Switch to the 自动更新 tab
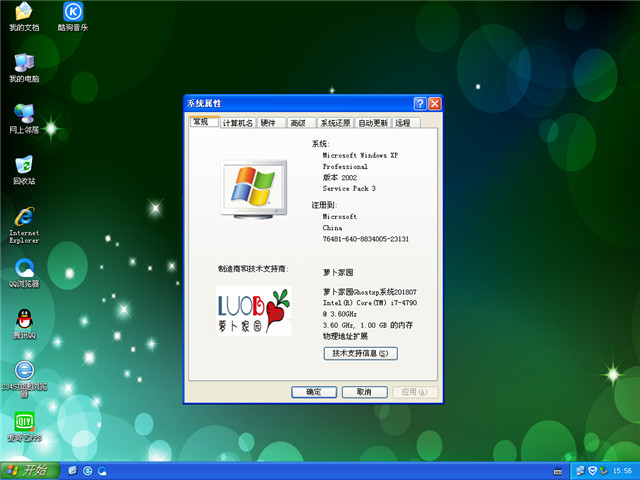The image size is (640, 480). click(x=373, y=123)
